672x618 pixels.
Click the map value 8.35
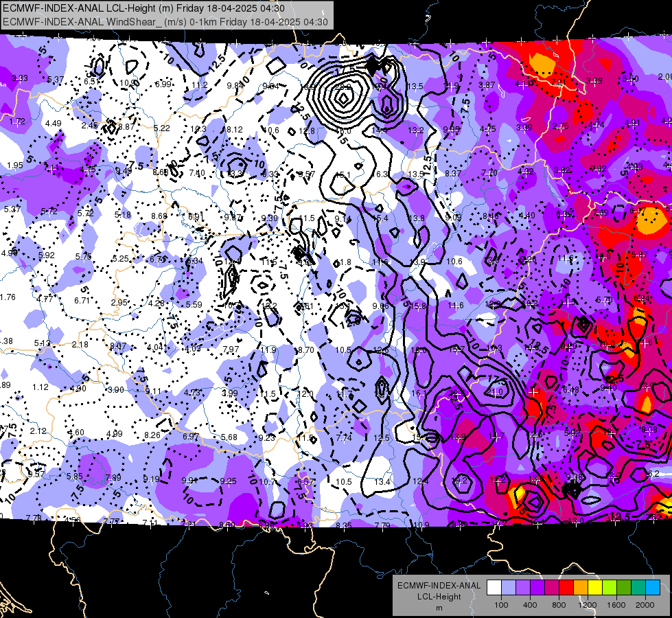click(x=344, y=525)
